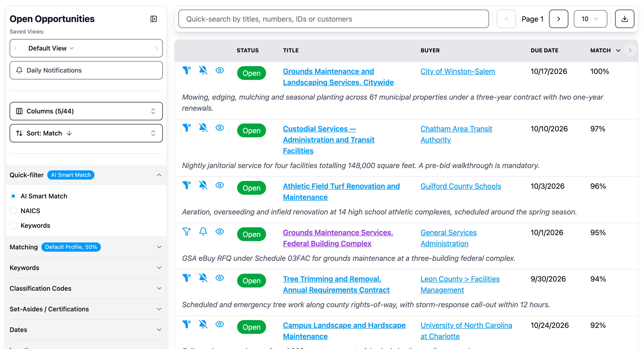Click AI Smart Match blue badge
This screenshot has height=349, width=644.
click(x=71, y=175)
